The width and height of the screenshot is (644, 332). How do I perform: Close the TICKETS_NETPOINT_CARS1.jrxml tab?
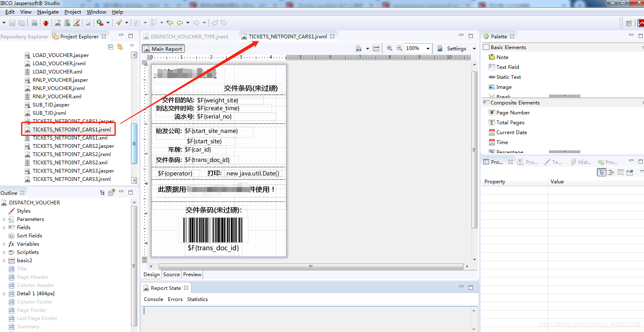pyautogui.click(x=332, y=36)
